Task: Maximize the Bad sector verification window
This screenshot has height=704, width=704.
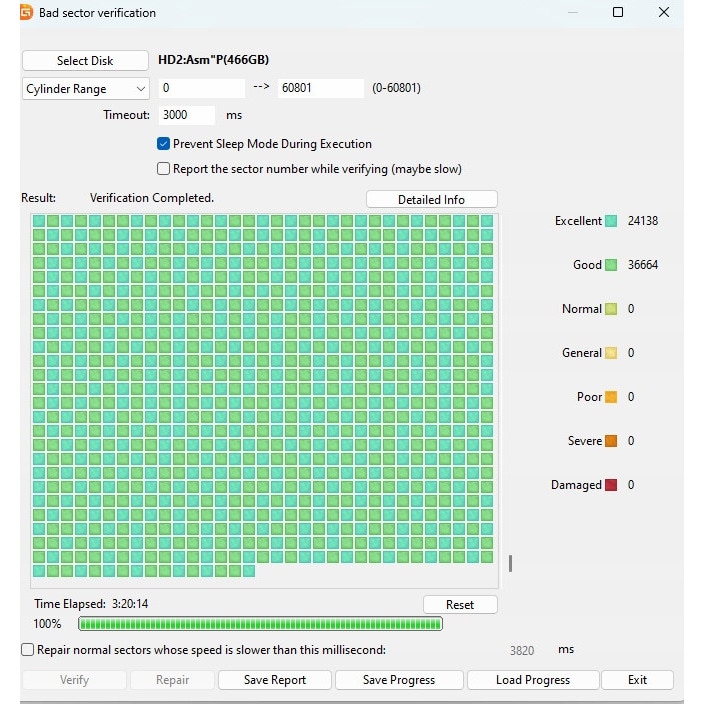Action: click(x=617, y=13)
